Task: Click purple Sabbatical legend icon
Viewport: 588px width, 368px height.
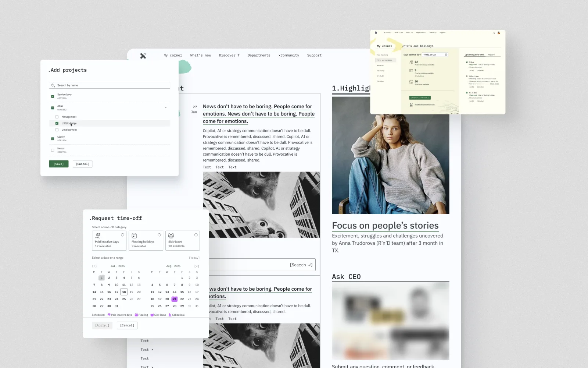Action: [170, 315]
